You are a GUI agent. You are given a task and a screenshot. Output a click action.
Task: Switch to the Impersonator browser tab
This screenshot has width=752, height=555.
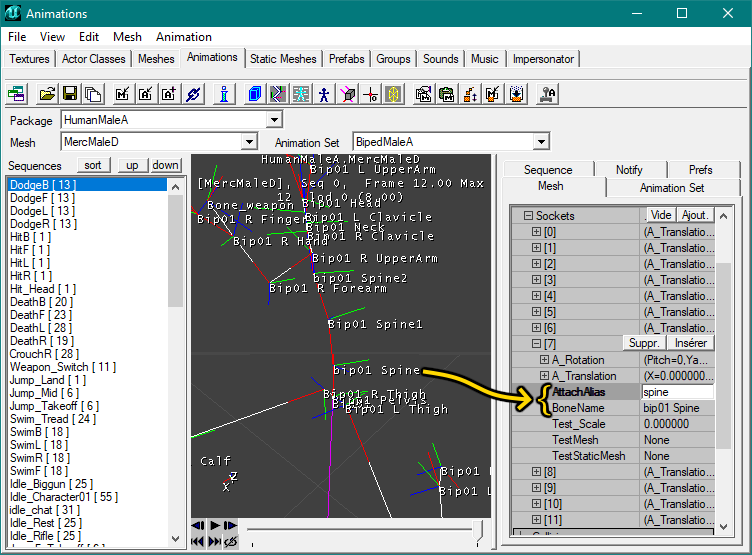click(x=543, y=59)
